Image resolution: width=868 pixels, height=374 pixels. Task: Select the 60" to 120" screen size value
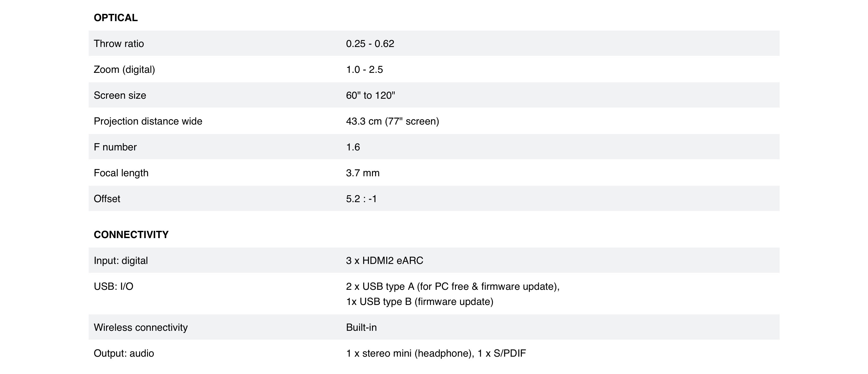click(x=370, y=96)
